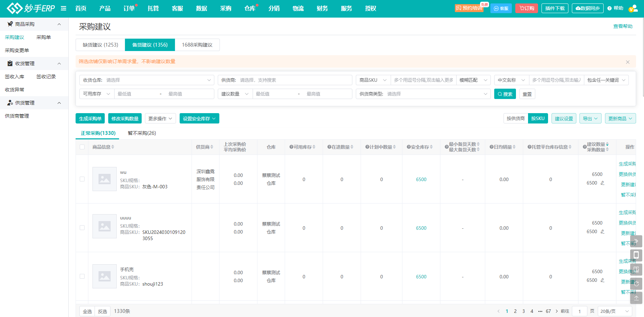
Task: Sort by 供货商 column
Action: 212,147
